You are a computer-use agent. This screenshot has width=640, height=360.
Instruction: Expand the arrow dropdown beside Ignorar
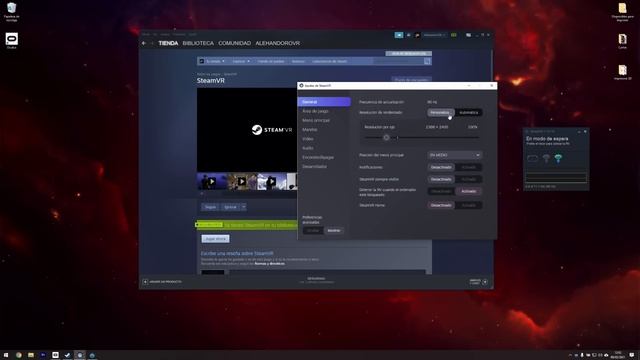pos(244,207)
